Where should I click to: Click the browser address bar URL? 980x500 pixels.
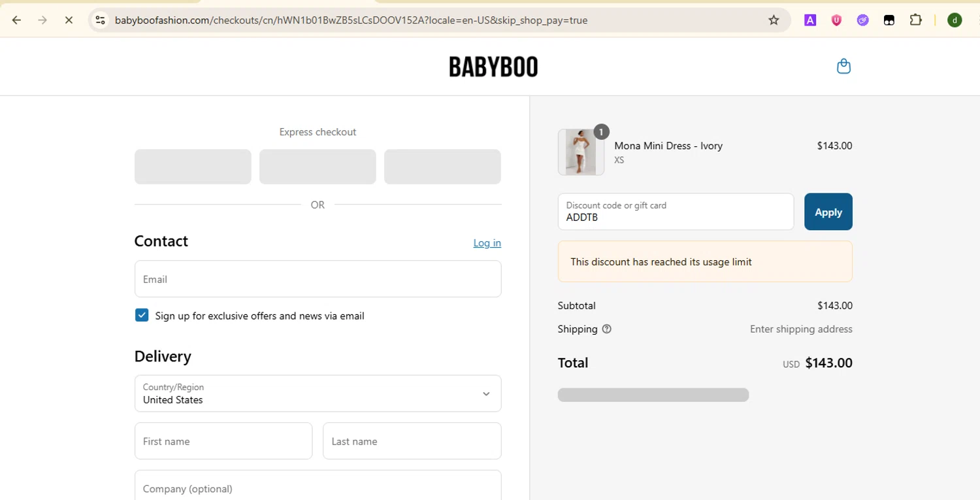[x=351, y=20]
